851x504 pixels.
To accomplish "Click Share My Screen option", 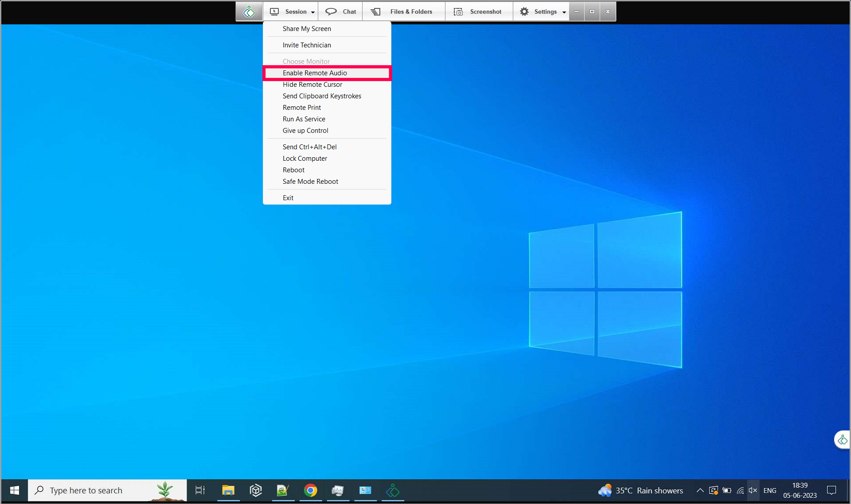I will tap(307, 29).
